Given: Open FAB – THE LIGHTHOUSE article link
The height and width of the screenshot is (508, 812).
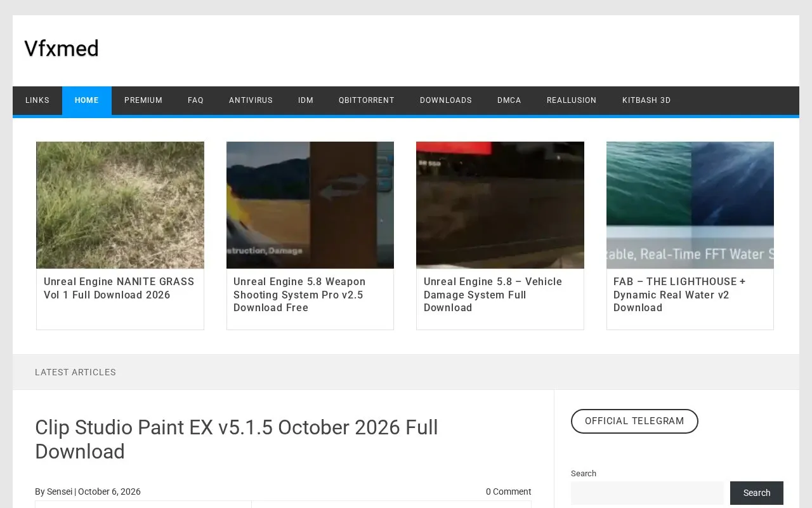Looking at the screenshot, I should point(679,295).
